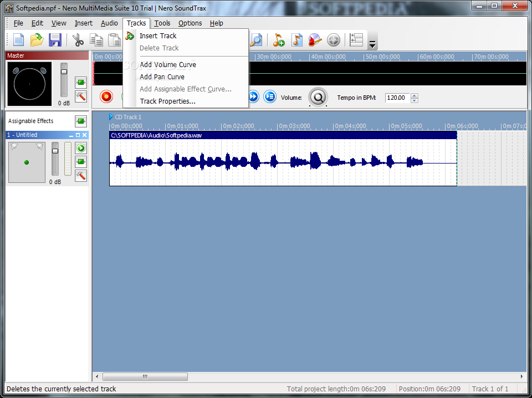Click the fast forward transport button
Viewport: 532px width, 398px height.
point(253,96)
